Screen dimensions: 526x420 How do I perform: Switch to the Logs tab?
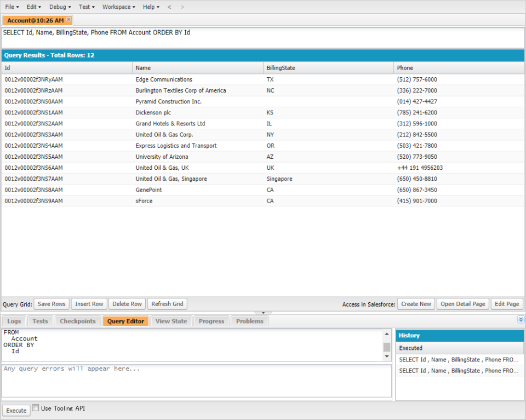14,321
